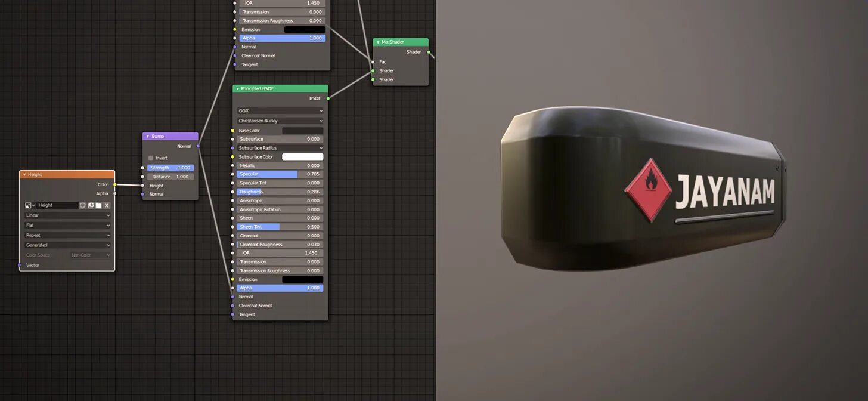
Task: Click the Subsurface 0.000 slider
Action: [280, 139]
